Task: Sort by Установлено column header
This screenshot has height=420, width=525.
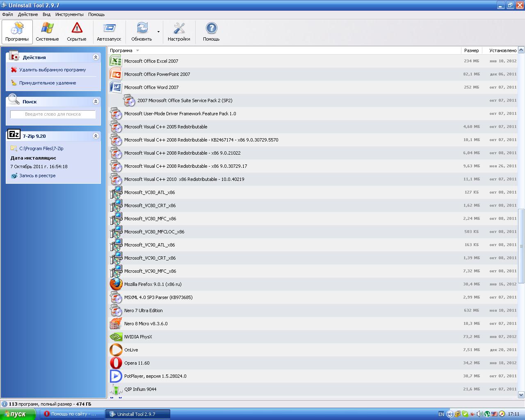Action: 500,50
